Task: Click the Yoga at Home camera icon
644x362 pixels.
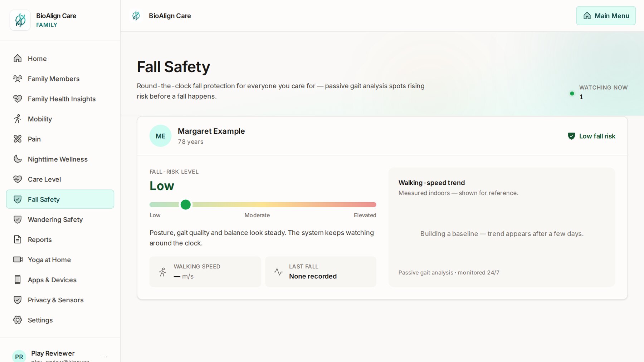Action: coord(18,259)
